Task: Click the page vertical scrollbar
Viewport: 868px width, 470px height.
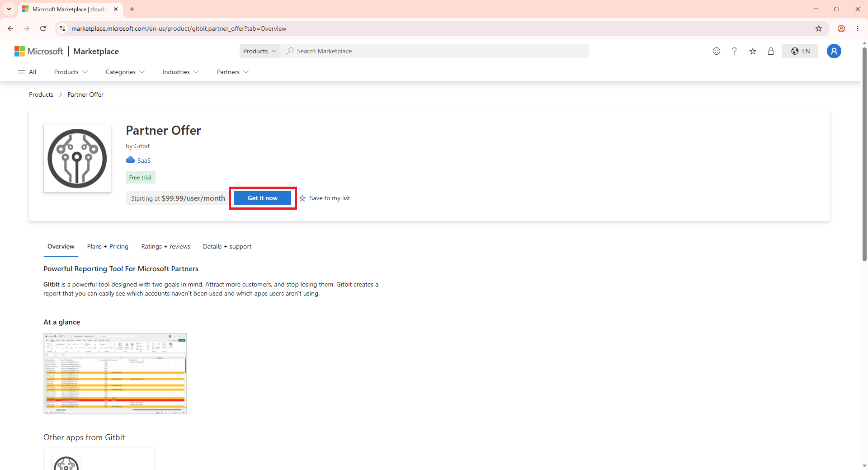Action: point(864,154)
